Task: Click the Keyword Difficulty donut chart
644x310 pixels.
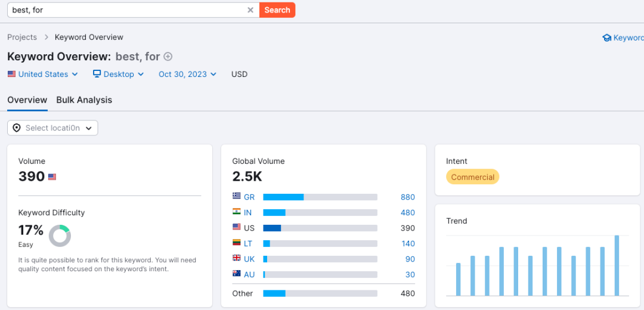Action: coord(60,235)
